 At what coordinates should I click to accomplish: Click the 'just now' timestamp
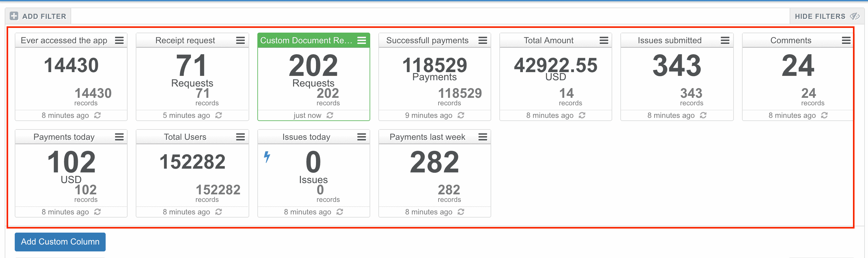[307, 115]
